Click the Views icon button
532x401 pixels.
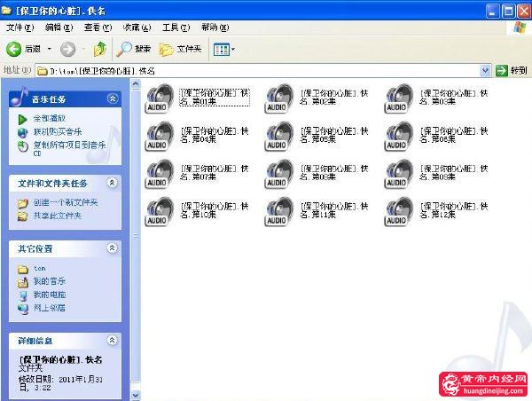[222, 50]
